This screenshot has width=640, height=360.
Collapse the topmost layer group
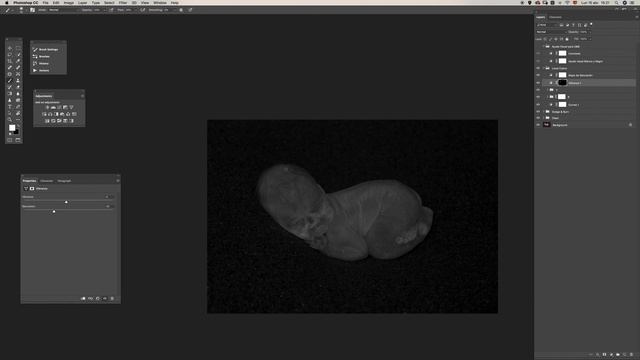[544, 47]
